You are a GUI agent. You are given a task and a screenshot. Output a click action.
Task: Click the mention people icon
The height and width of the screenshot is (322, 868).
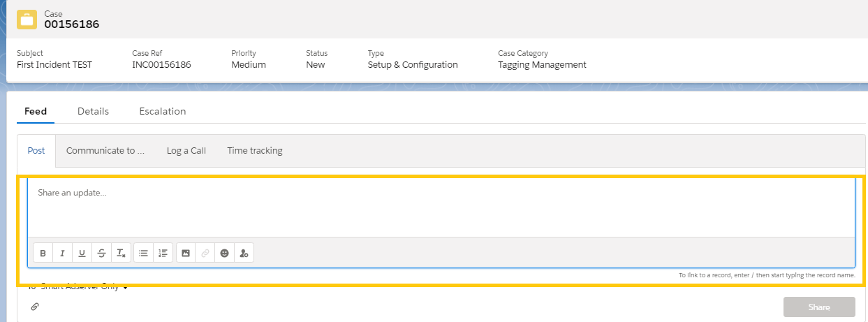click(244, 253)
